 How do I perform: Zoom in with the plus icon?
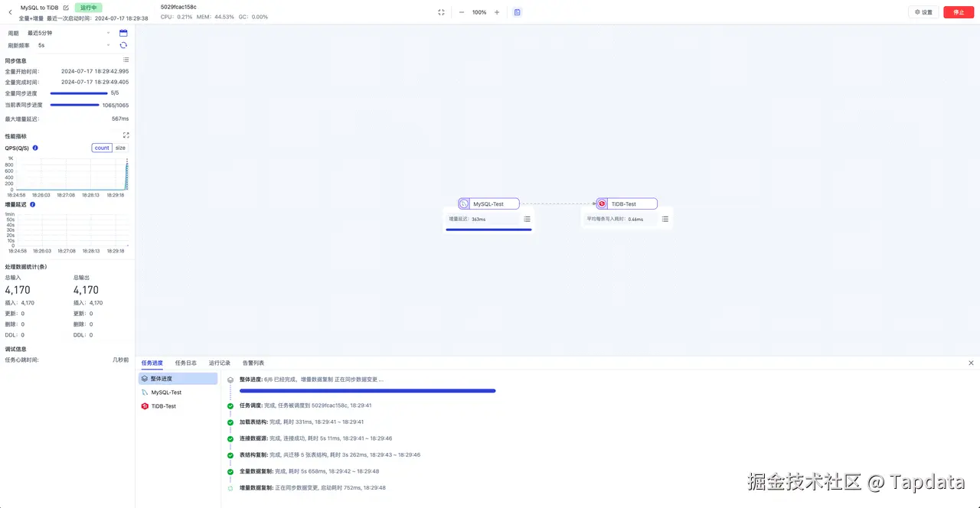497,12
